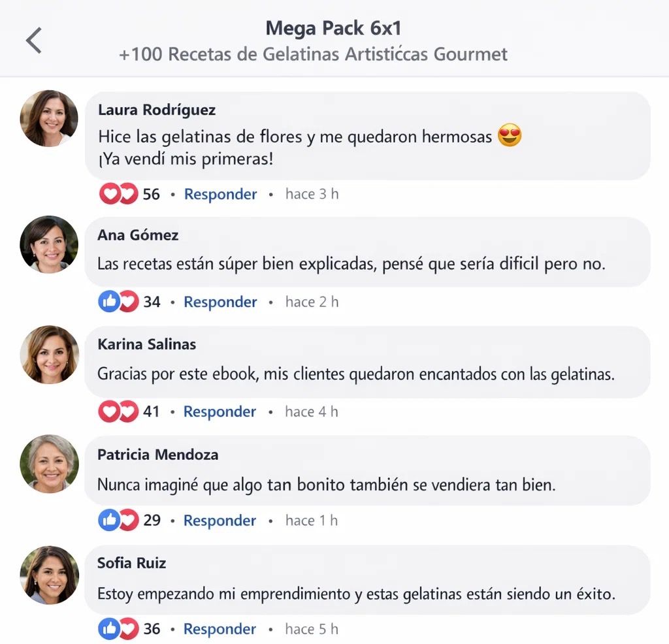This screenshot has width=669, height=644.
Task: Click the reaction icons on Laura Rodríguez's comment
Action: [x=118, y=194]
